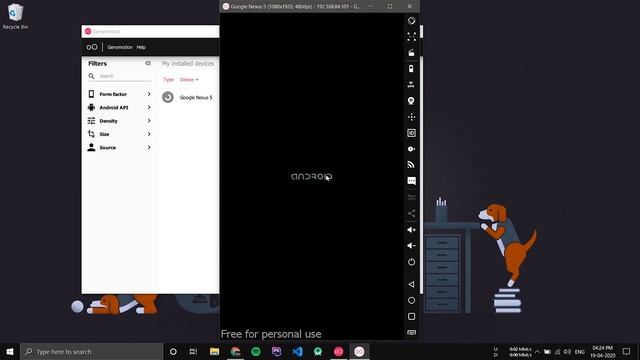
Task: Tap the Android home circle button
Action: [411, 300]
